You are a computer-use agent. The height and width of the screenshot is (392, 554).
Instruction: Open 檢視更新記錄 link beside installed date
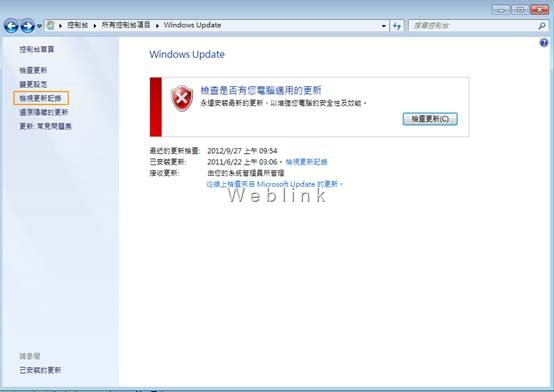(x=307, y=162)
